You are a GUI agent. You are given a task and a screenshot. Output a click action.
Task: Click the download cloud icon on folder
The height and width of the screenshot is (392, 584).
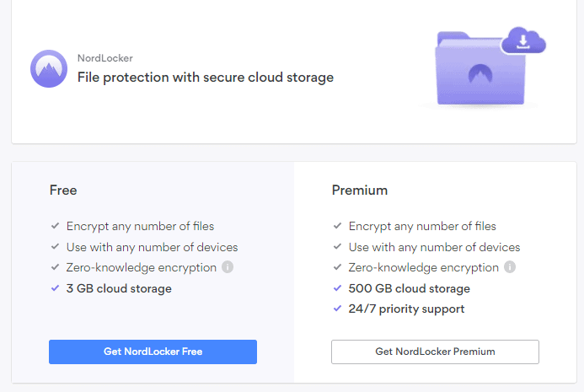[x=523, y=40]
